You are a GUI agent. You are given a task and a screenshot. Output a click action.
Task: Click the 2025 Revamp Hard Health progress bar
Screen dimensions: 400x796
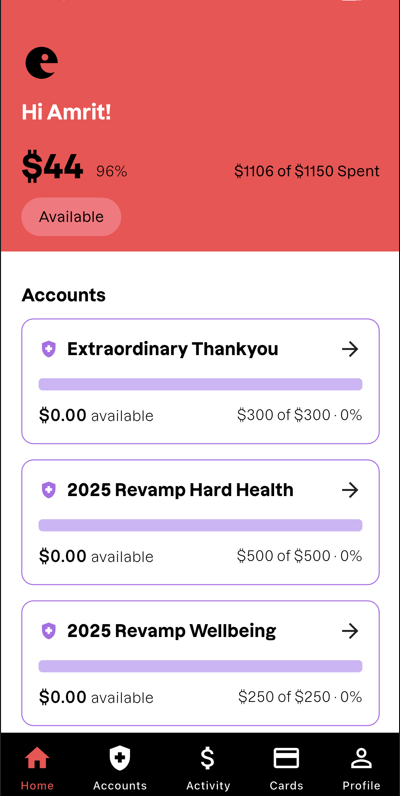[201, 525]
